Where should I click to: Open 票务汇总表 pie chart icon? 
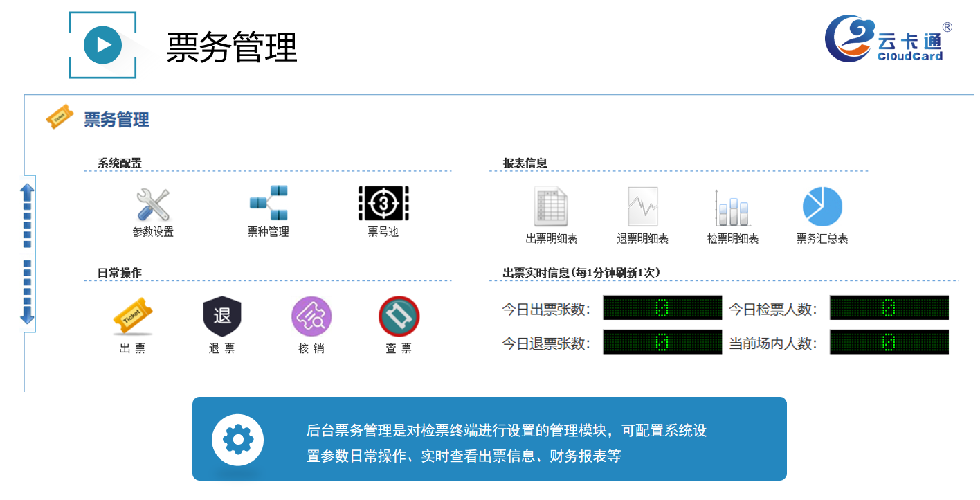(x=822, y=206)
